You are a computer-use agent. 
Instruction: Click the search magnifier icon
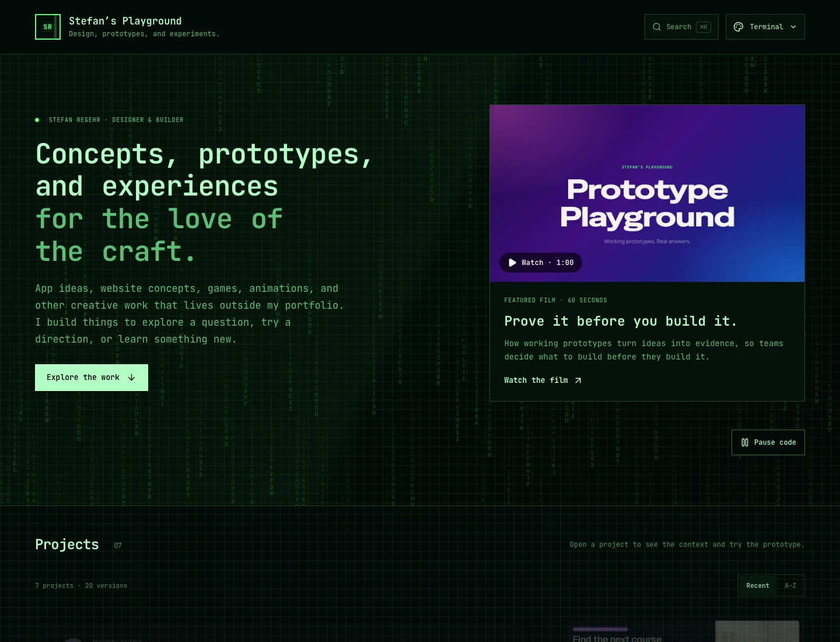(657, 27)
